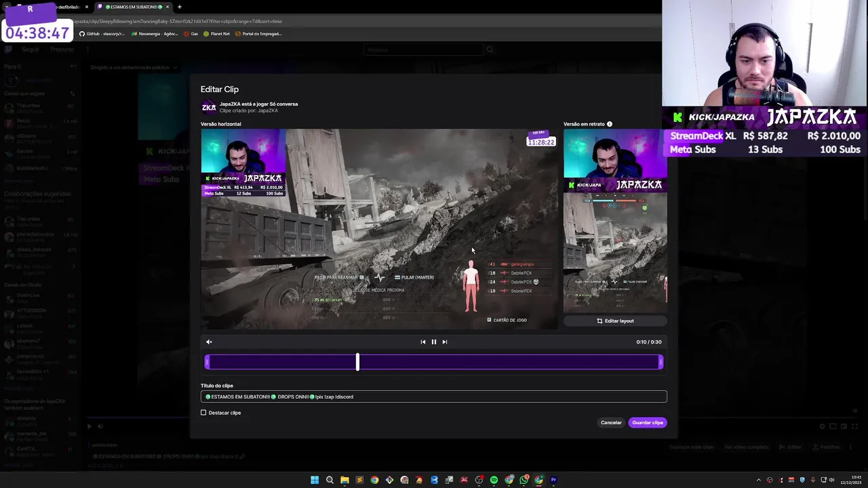Open the system tray volume icon
This screenshot has height=488, width=868.
(x=830, y=480)
